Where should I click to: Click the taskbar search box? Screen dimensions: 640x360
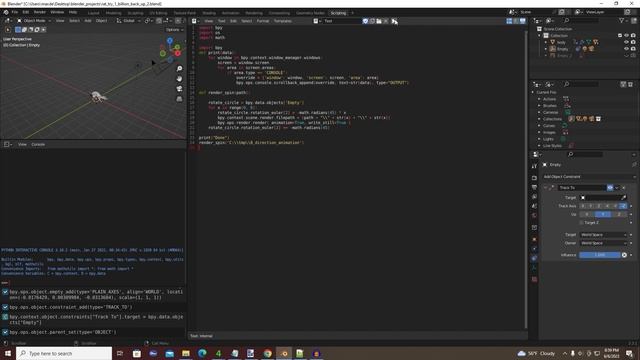click(64, 353)
